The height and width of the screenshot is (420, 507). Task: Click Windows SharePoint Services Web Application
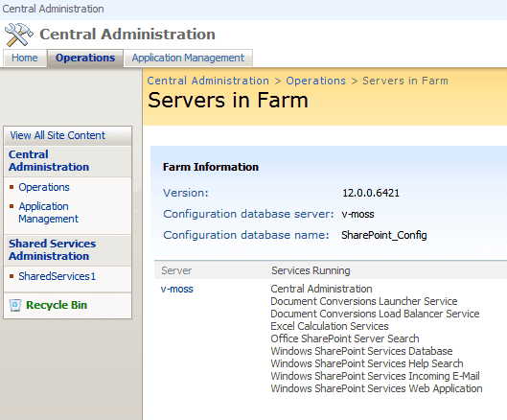pos(377,388)
